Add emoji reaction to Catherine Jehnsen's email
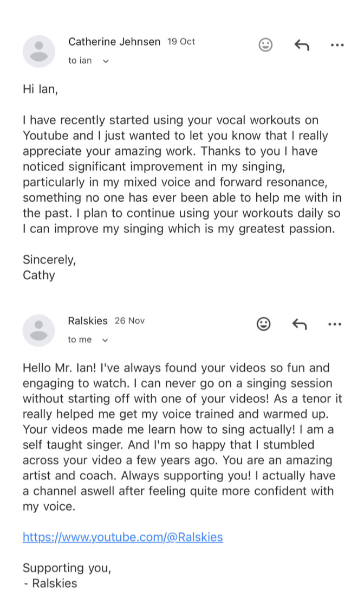The width and height of the screenshot is (364, 610). click(x=265, y=45)
